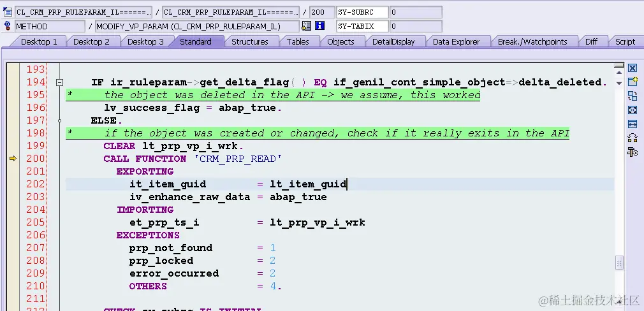Open the Break./Watchpoints tab
The width and height of the screenshot is (644, 311).
[x=532, y=42]
